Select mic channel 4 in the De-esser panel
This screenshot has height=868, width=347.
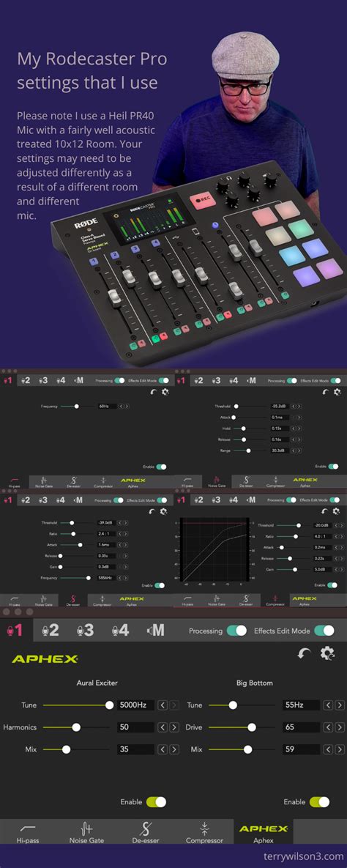tap(61, 500)
